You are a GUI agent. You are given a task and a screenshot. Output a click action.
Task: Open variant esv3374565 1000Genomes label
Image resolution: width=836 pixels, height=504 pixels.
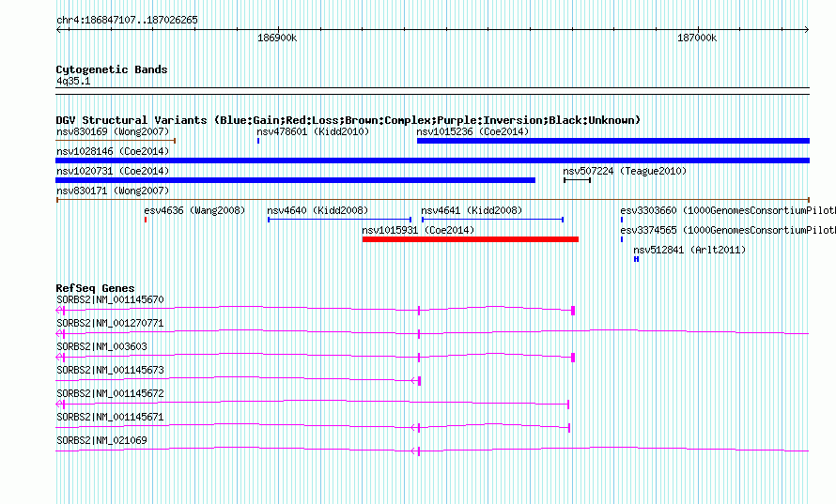click(728, 230)
